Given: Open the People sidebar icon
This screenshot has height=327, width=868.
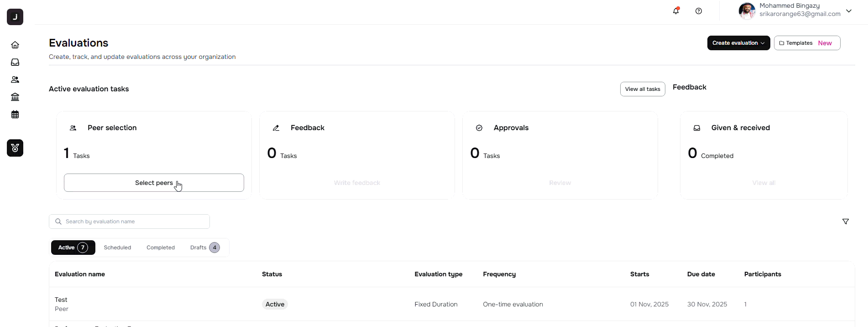Looking at the screenshot, I should click(15, 79).
